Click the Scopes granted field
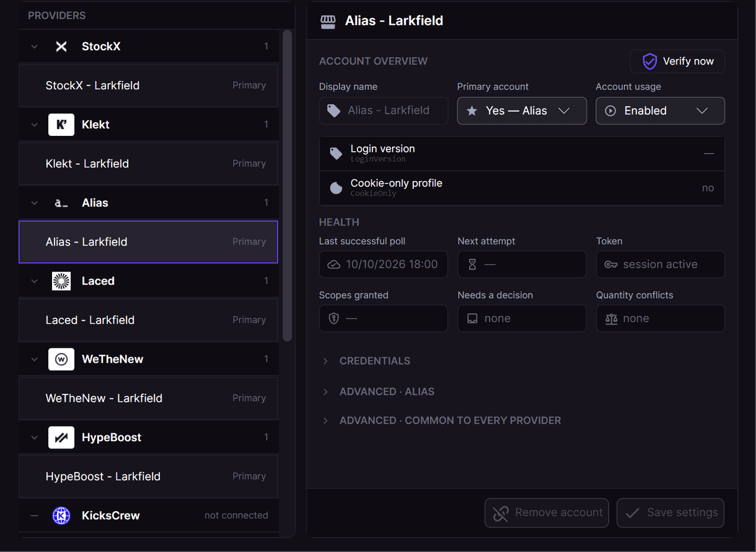The image size is (756, 552). (384, 318)
